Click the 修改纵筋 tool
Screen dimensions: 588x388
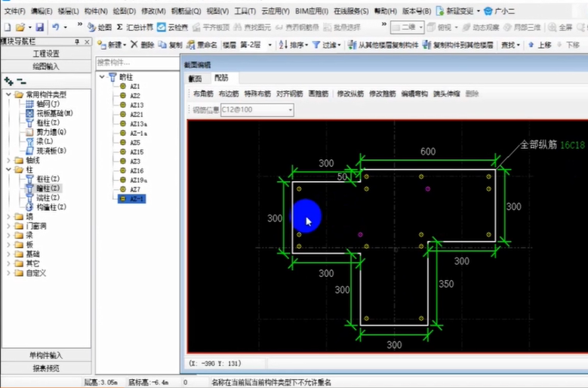350,94
